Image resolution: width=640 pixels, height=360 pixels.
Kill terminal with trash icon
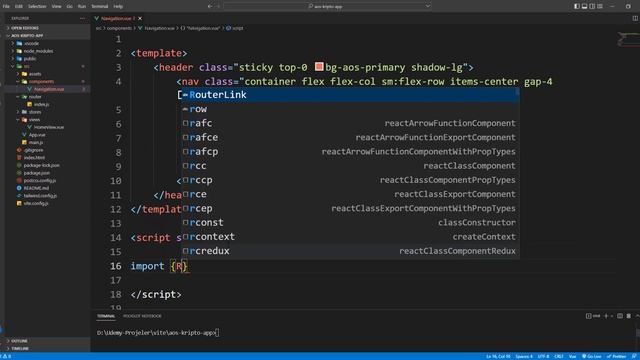629,316
